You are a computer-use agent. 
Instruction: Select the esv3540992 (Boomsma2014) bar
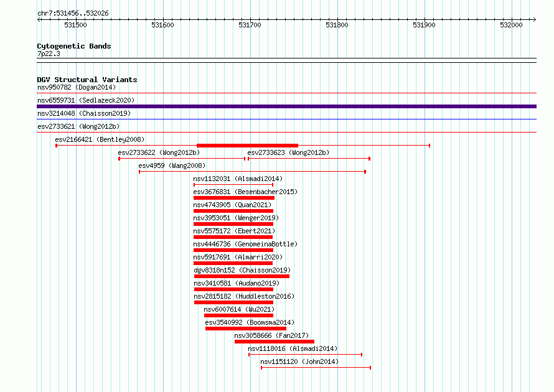click(246, 329)
